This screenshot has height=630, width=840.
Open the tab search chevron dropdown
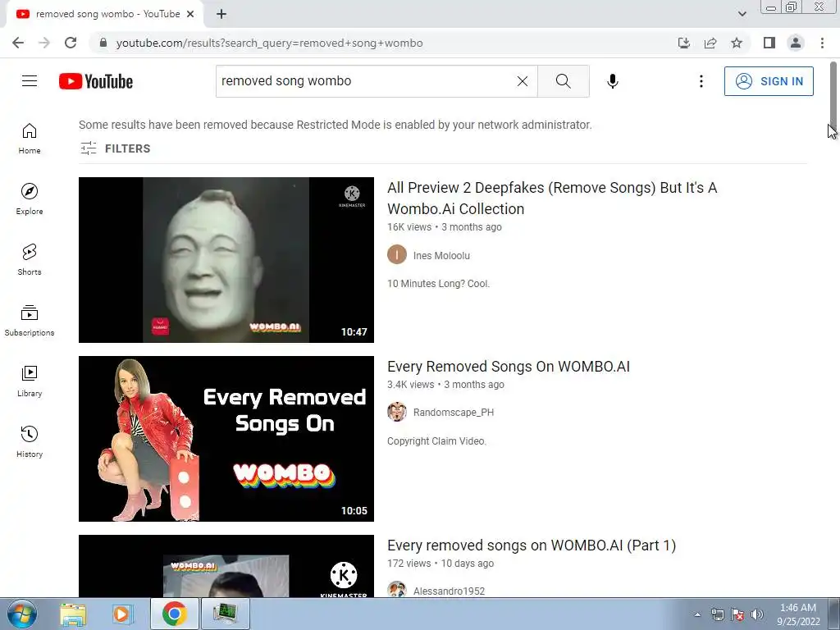tap(742, 14)
